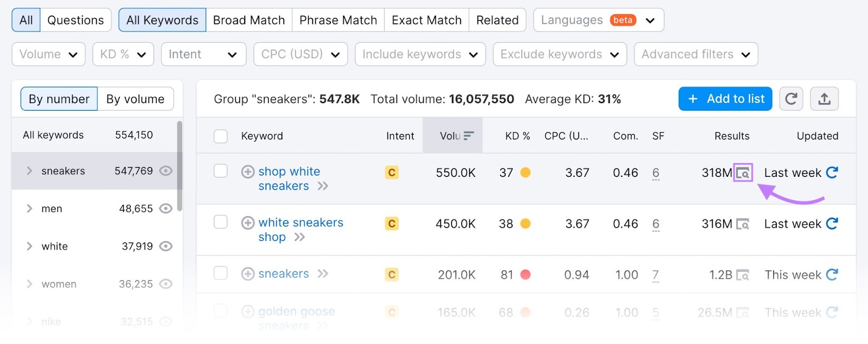Click the export icon in the top right
Screen dimensions: 868x344
824,99
